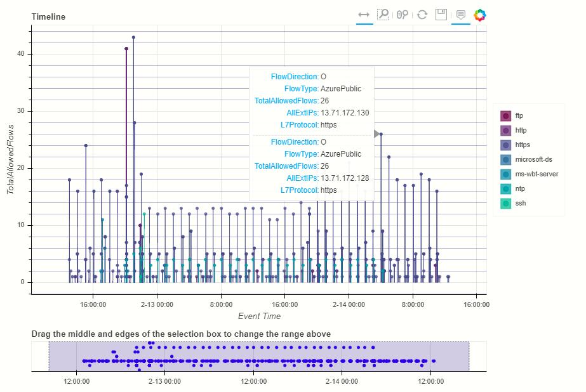Save the chart using the disk icon
The height and width of the screenshot is (392, 586).
pyautogui.click(x=443, y=15)
